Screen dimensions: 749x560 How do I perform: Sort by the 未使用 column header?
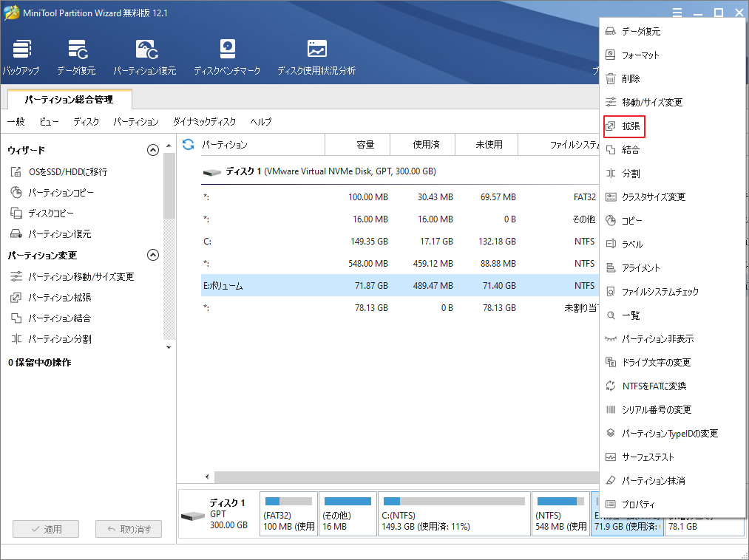click(487, 145)
